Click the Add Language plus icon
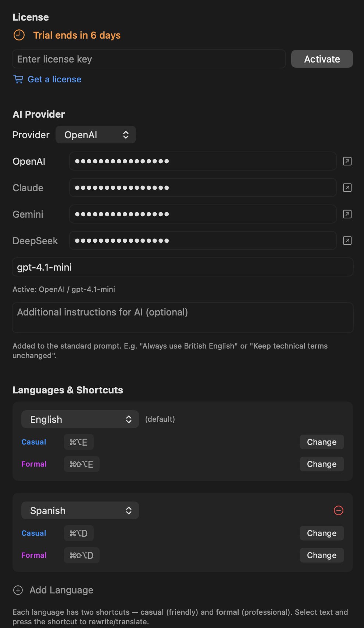The image size is (364, 628). click(x=18, y=590)
